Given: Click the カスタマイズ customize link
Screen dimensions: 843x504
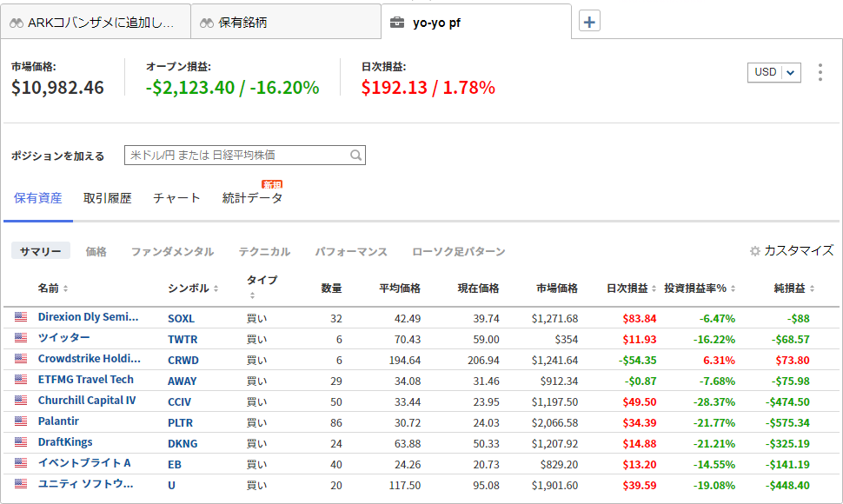Looking at the screenshot, I should [799, 251].
